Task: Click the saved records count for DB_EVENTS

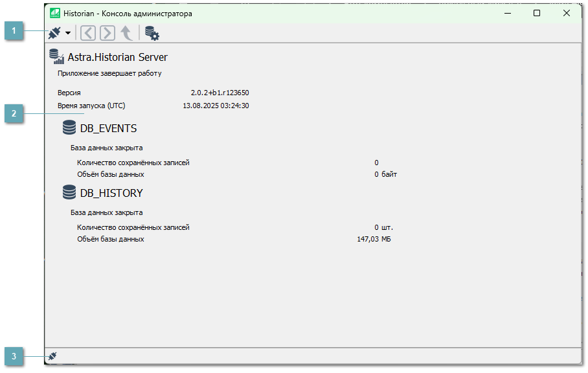Action: 376,162
